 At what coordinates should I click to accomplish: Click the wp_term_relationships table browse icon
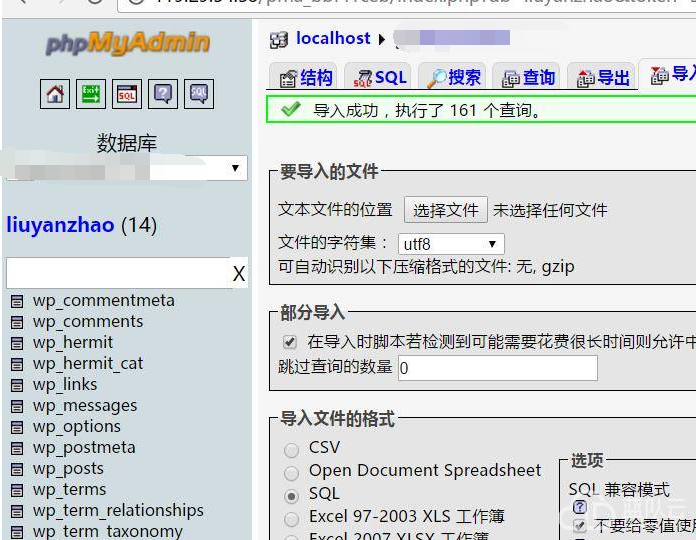tap(17, 511)
